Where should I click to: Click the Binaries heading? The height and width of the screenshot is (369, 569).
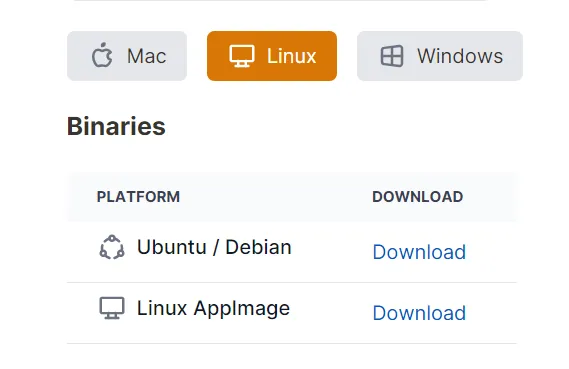[116, 126]
